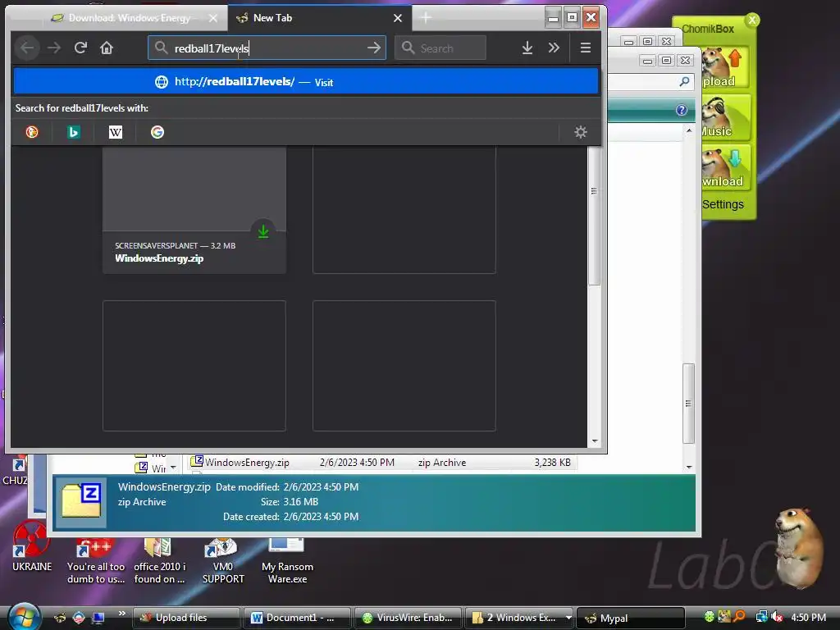Viewport: 840px width, 630px height.
Task: Search with DuckDuckGo icon
Action: (32, 132)
